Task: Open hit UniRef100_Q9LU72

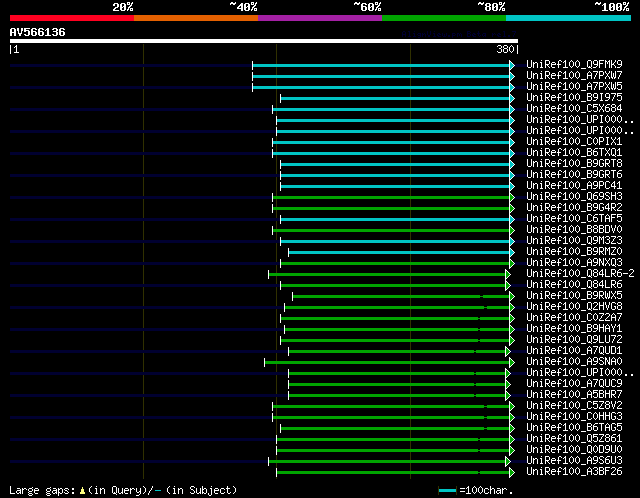Action: click(574, 340)
